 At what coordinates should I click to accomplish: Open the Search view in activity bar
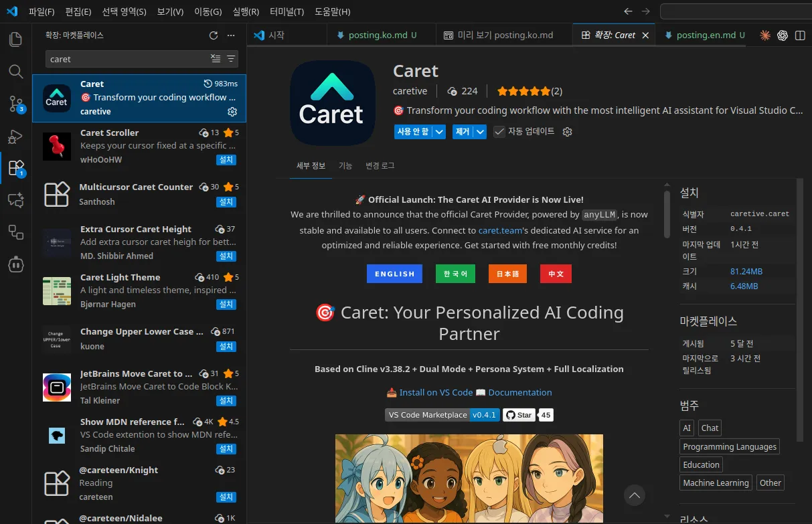coord(15,71)
